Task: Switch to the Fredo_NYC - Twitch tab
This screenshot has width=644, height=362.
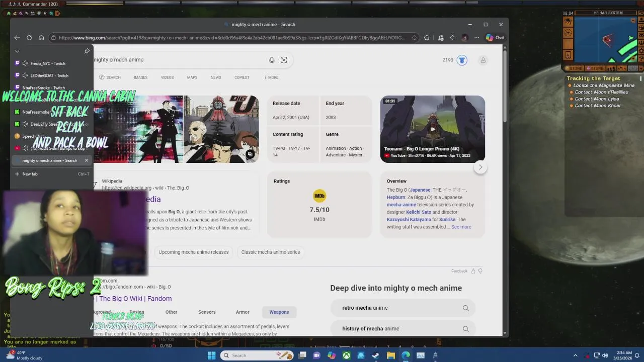Action: pos(53,63)
